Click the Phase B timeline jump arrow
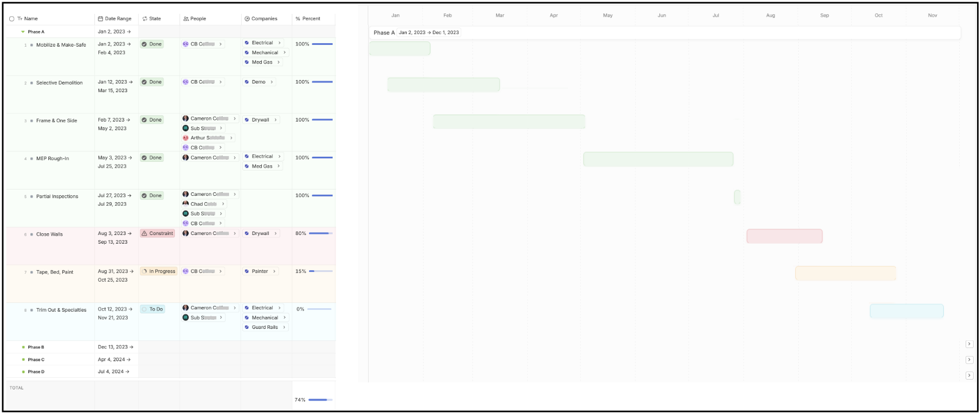Viewport: 980px width, 413px height. pyautogui.click(x=969, y=344)
